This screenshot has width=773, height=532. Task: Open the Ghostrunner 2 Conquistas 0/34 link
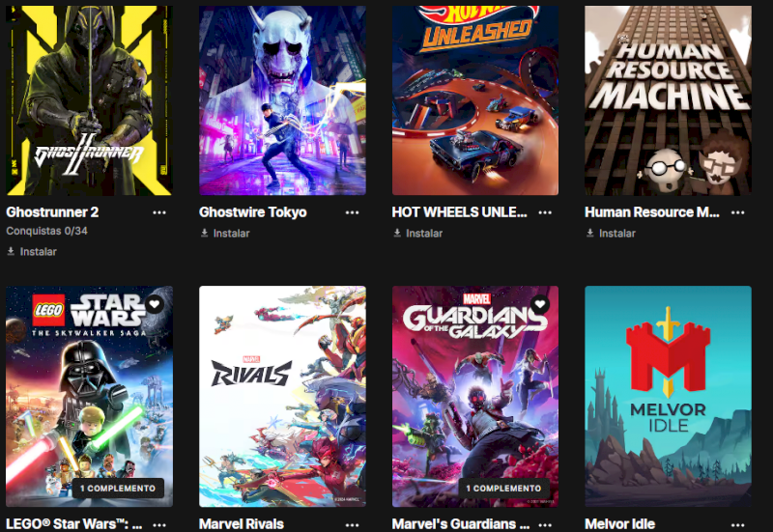click(46, 231)
